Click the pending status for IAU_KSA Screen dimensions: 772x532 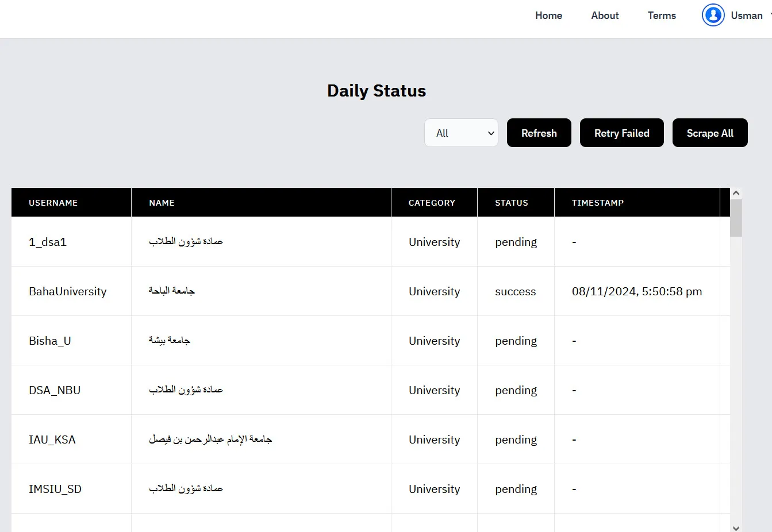[516, 440]
